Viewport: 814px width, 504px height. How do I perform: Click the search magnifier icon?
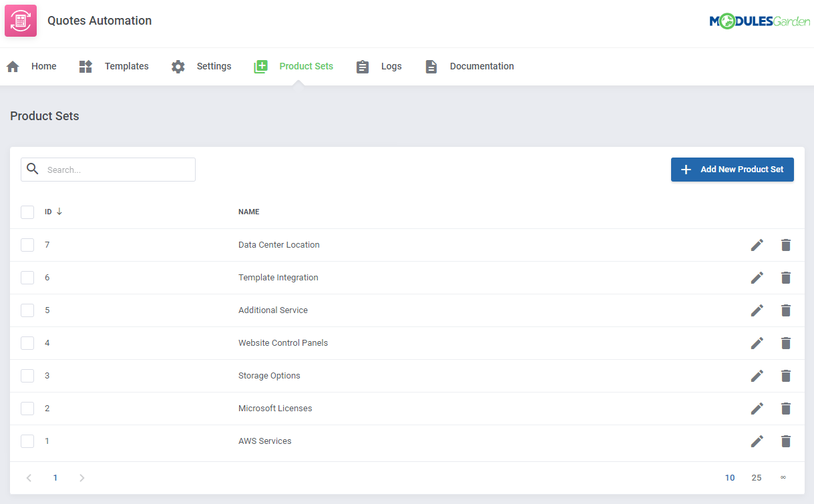click(32, 169)
